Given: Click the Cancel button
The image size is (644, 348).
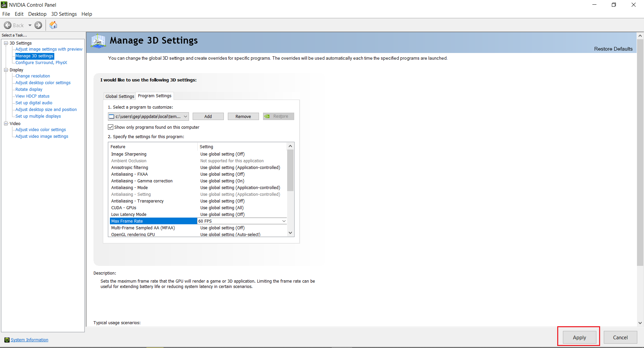Looking at the screenshot, I should pos(620,337).
